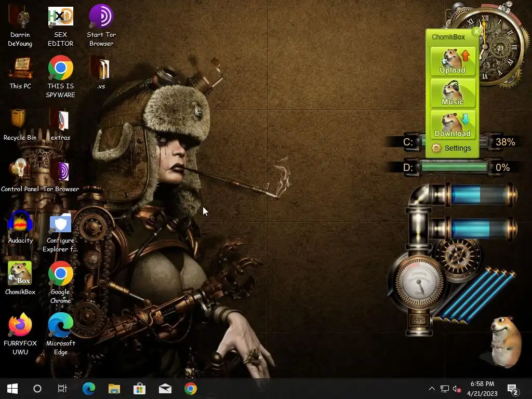
Task: Open the Windows Start menu
Action: click(12, 389)
